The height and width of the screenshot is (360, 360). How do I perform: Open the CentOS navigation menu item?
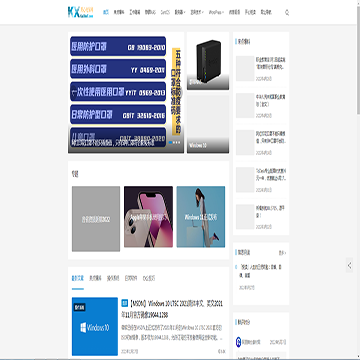pos(165,13)
